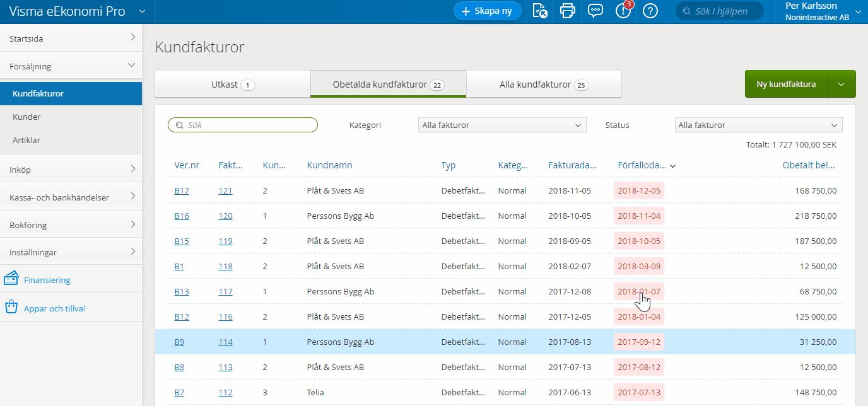Toggle sort on the Förfallodatum column header
The height and width of the screenshot is (406, 868).
tap(642, 165)
